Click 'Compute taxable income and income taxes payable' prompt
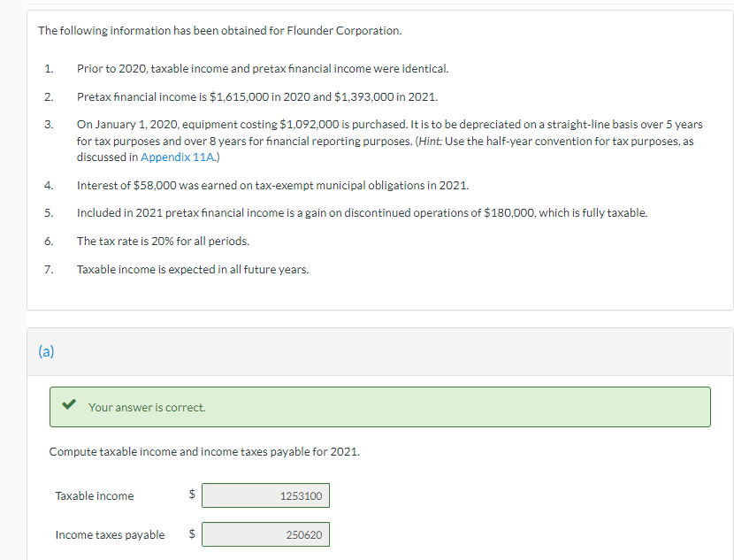 click(x=204, y=452)
